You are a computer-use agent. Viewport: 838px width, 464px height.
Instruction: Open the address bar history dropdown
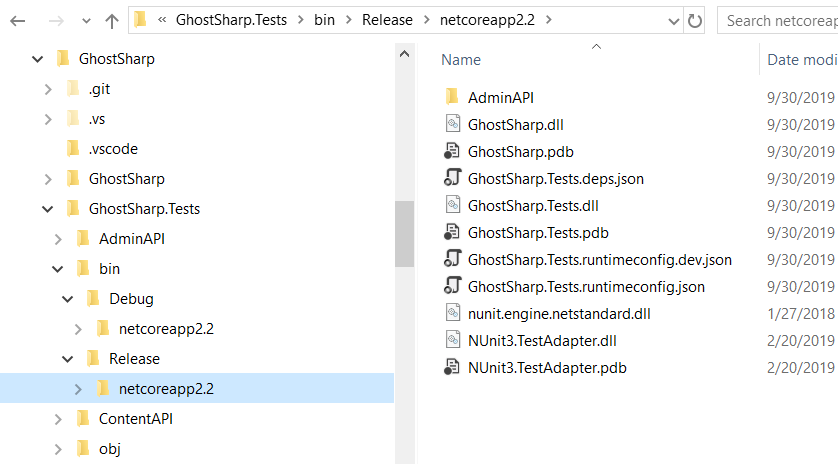click(x=673, y=21)
